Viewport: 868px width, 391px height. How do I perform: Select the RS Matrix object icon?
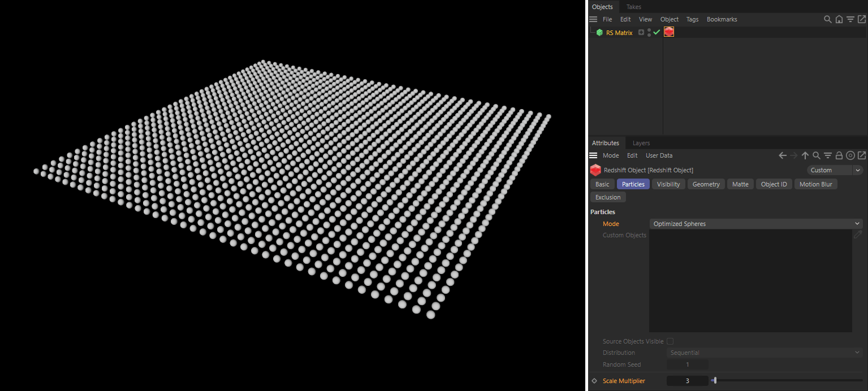tap(599, 32)
